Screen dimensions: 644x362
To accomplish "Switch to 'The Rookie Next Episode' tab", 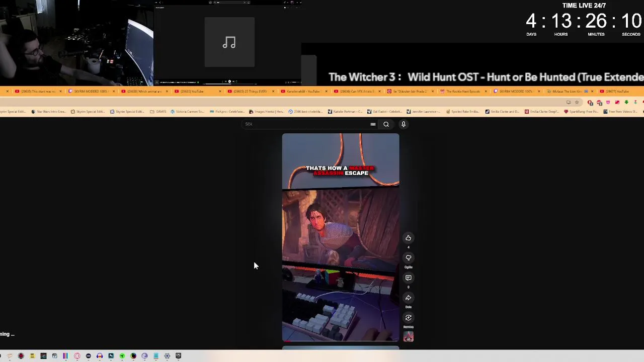I will [x=462, y=92].
